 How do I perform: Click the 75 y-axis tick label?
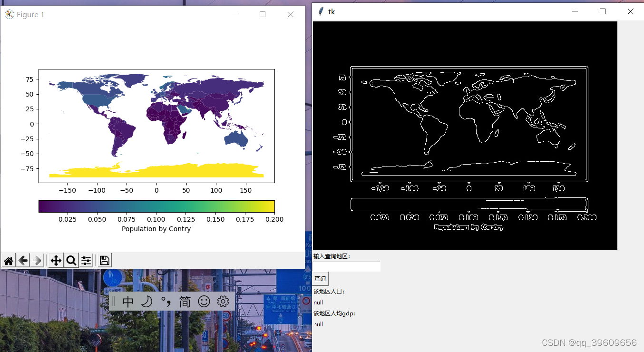click(30, 79)
